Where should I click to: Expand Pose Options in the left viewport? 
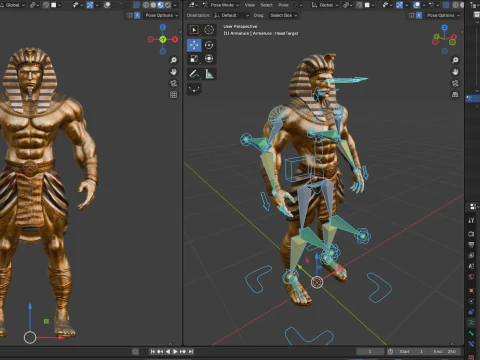click(x=161, y=15)
